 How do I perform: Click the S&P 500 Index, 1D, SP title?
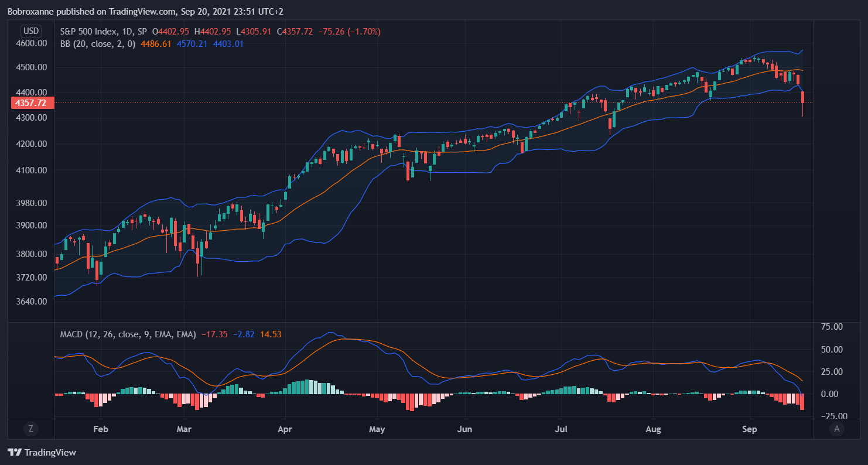click(104, 32)
